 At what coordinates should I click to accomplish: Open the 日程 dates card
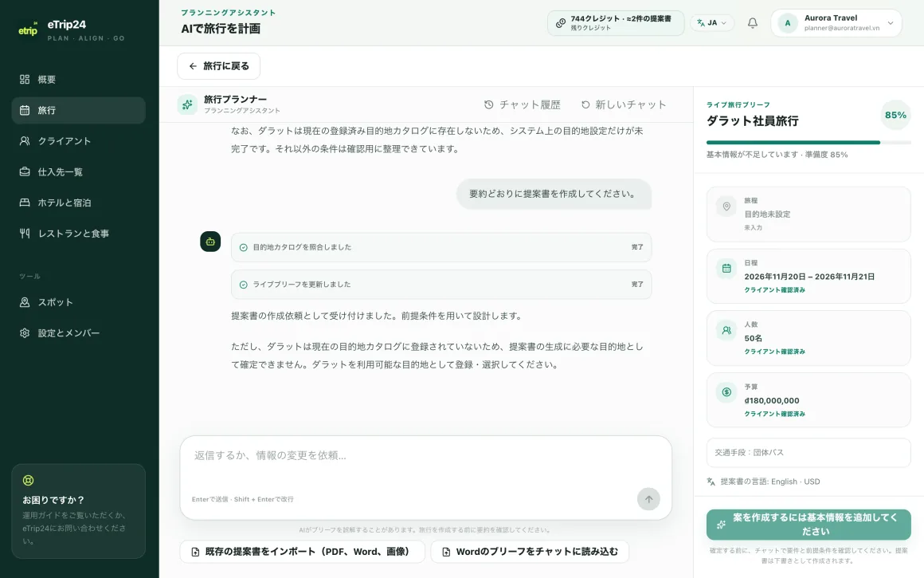(808, 276)
